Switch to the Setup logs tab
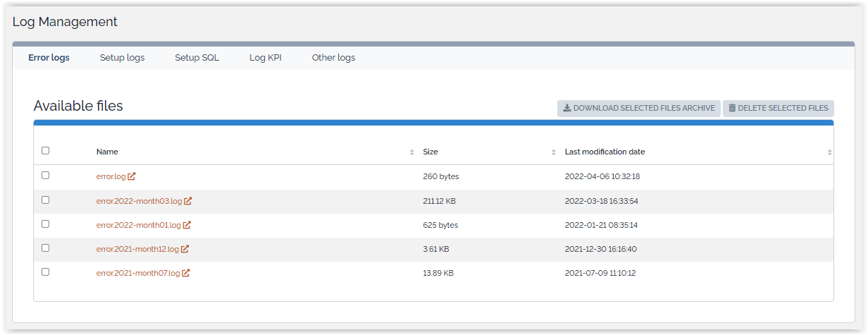 pyautogui.click(x=122, y=58)
